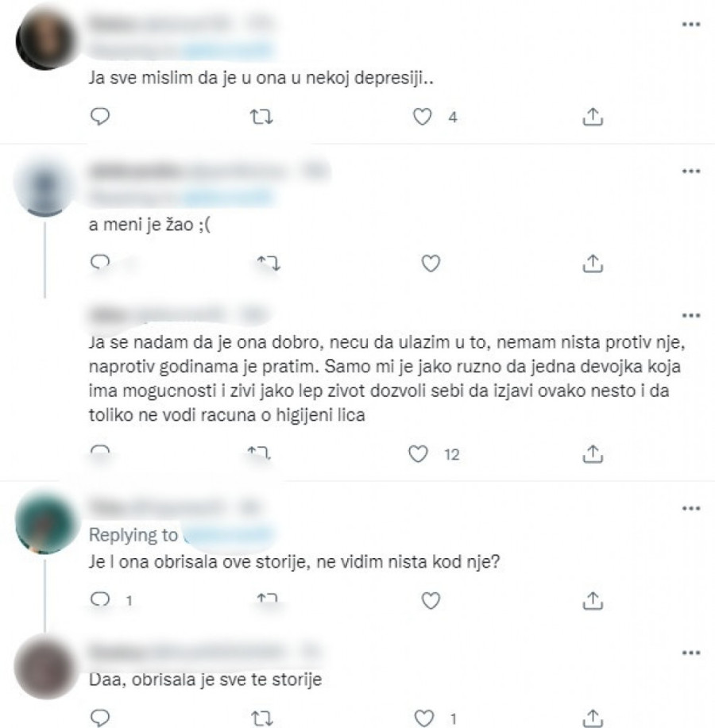This screenshot has width=715, height=728.
Task: Retweet the 'Ja sve mislim' tweet
Action: coord(261,117)
